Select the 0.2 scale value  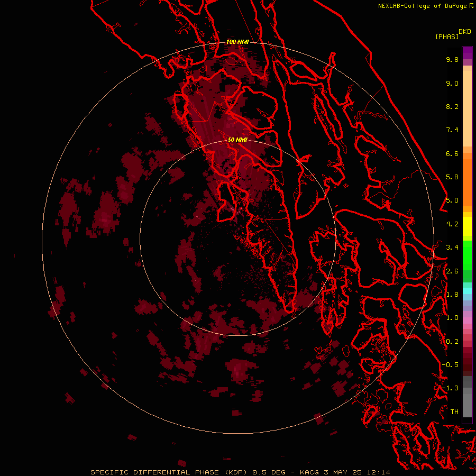[452, 342]
